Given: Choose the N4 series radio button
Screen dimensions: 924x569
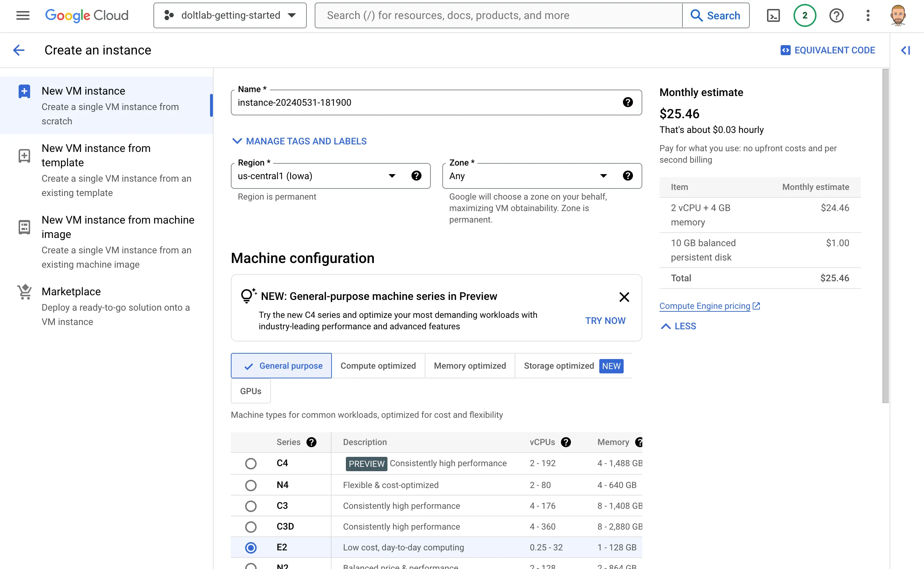Looking at the screenshot, I should pyautogui.click(x=251, y=485).
